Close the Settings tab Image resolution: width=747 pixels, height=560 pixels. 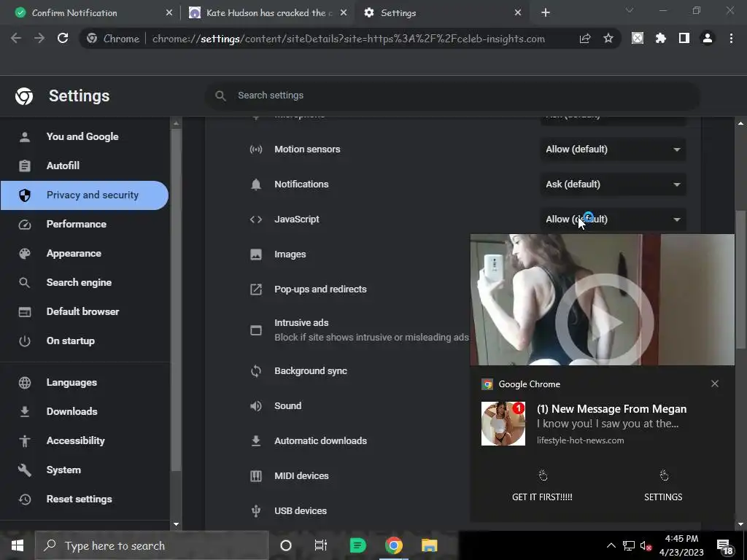pos(518,13)
